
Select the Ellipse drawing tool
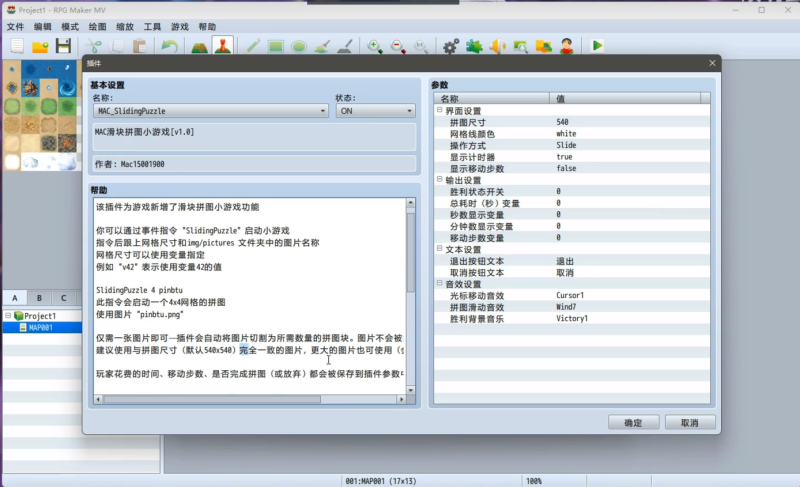point(299,46)
